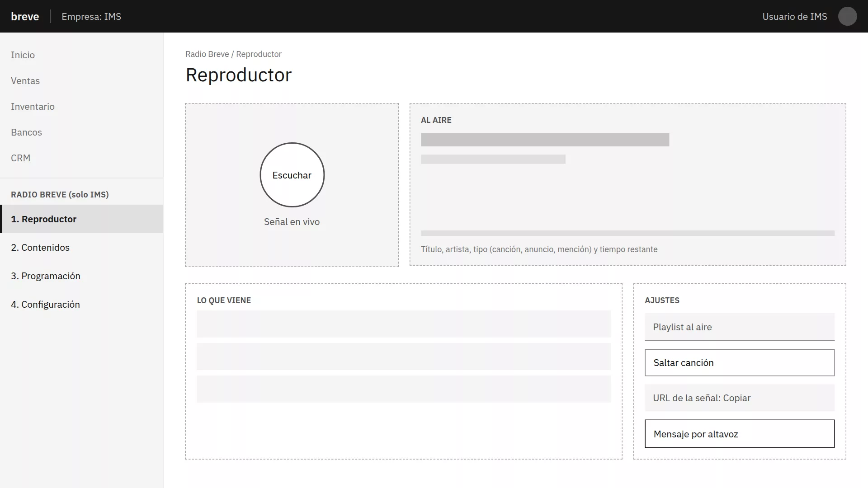
Task: Click the Reproductor page heading
Action: click(x=239, y=75)
